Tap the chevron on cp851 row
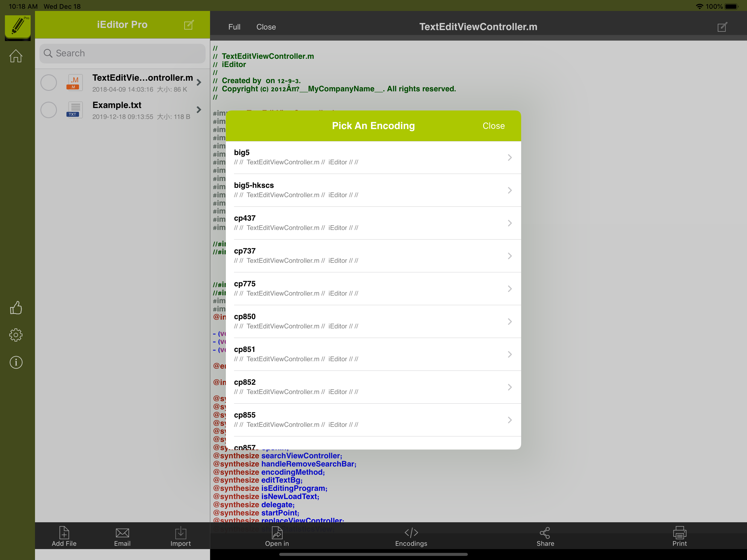 pyautogui.click(x=510, y=354)
